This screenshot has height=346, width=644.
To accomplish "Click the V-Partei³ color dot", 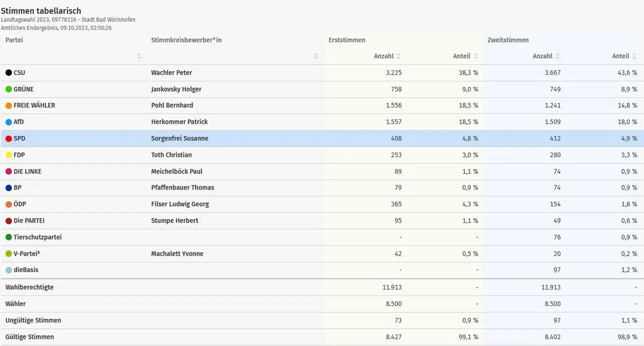I will (9, 254).
